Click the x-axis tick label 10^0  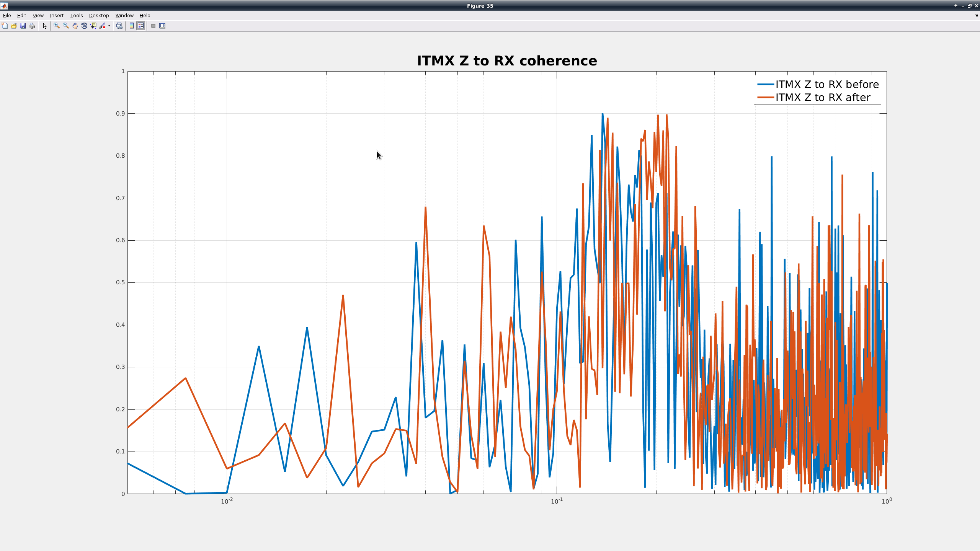point(887,501)
